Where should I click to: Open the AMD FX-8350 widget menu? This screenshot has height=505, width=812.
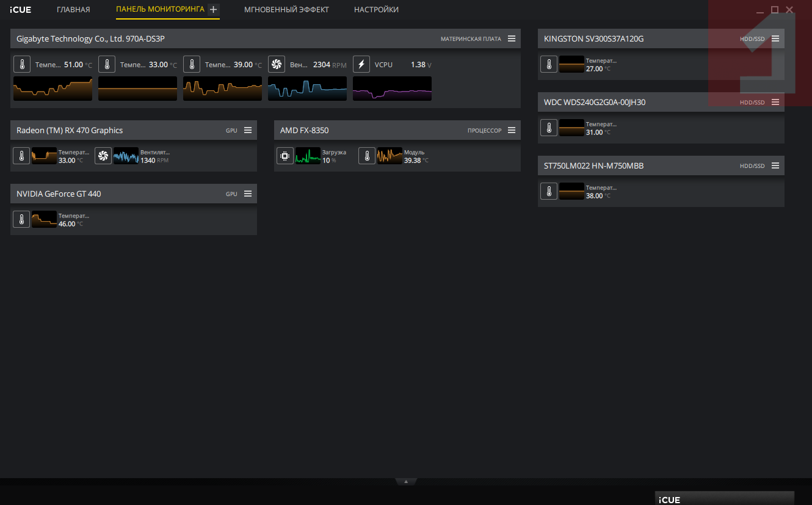click(x=512, y=130)
